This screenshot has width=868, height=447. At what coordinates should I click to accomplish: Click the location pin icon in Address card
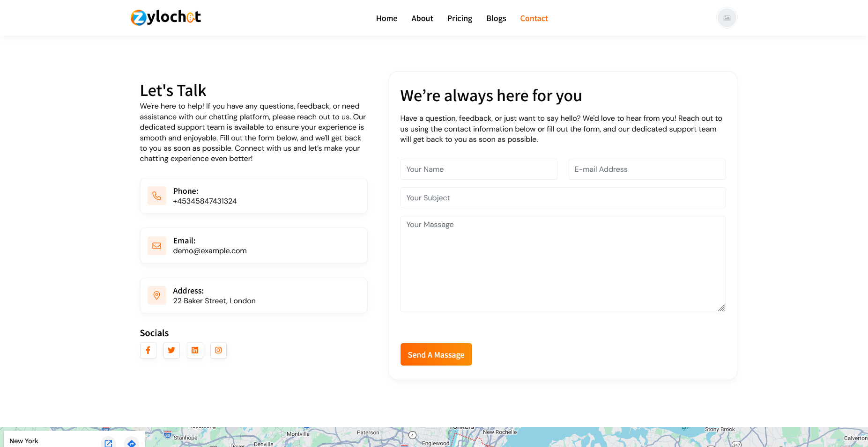click(x=157, y=295)
